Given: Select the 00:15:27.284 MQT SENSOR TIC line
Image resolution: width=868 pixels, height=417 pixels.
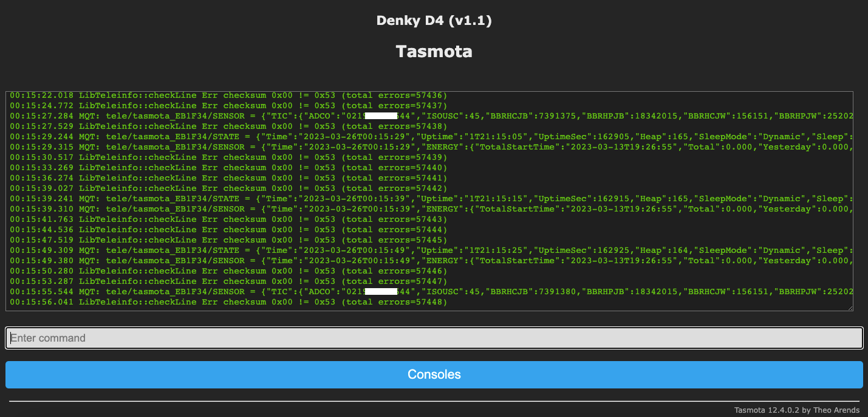Looking at the screenshot, I should (431, 116).
